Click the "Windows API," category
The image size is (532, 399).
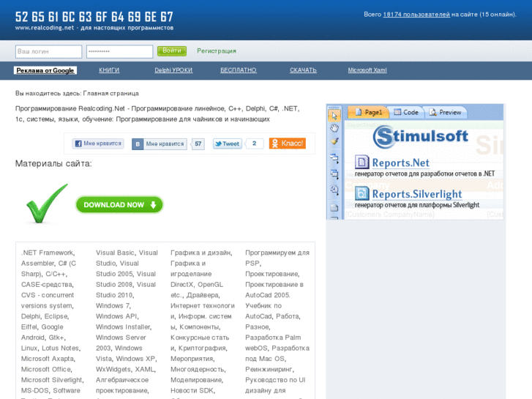tap(117, 316)
